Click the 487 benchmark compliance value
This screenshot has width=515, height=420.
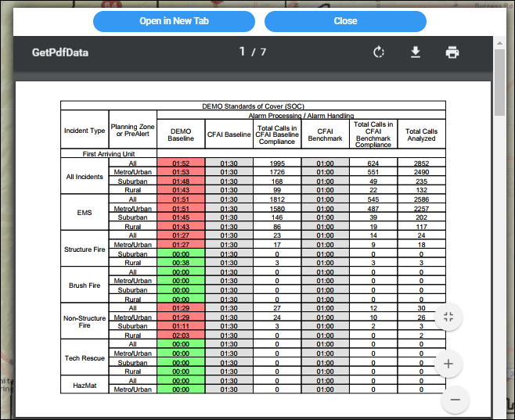pos(373,208)
